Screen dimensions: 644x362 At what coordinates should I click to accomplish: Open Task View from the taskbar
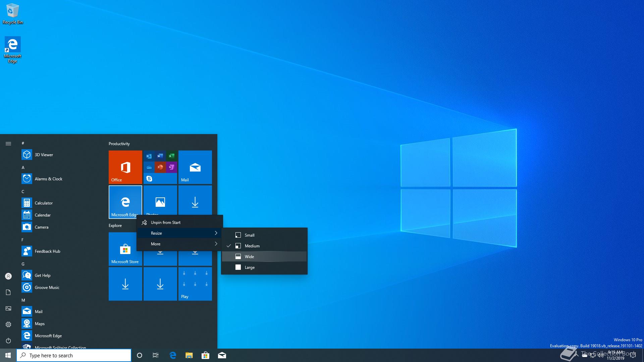click(155, 355)
